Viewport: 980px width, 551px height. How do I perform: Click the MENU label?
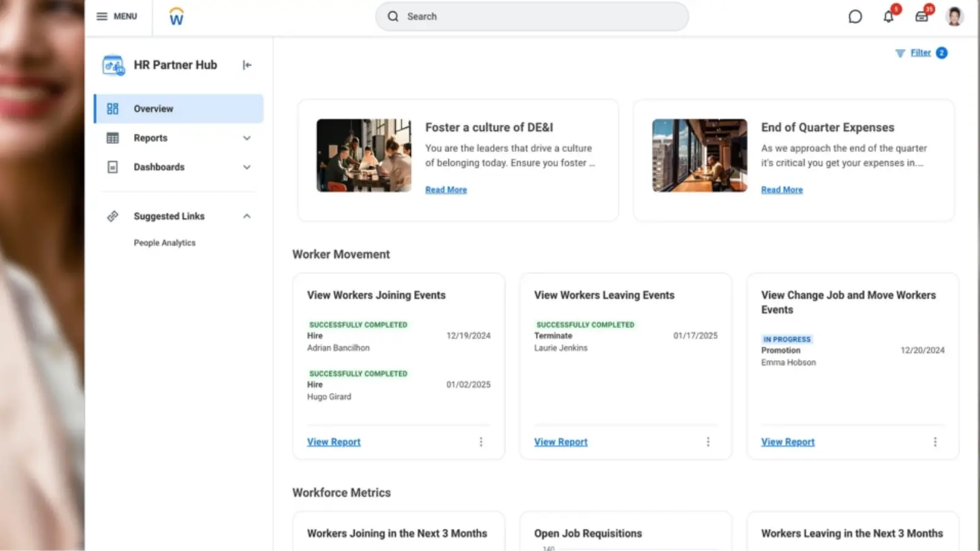[125, 17]
